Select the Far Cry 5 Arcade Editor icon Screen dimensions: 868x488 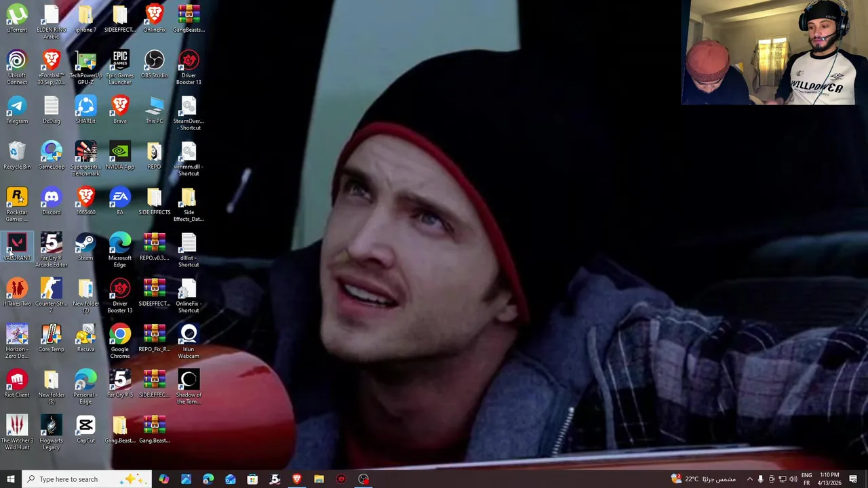point(52,250)
